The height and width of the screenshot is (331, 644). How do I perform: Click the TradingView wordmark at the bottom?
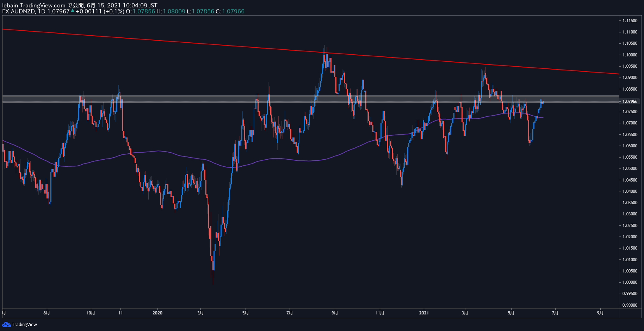[24, 324]
